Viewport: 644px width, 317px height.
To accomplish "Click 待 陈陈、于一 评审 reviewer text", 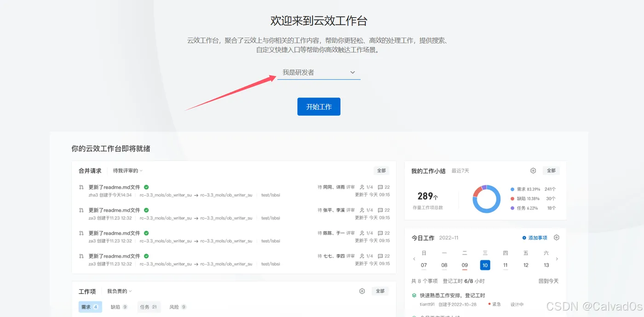I will (336, 233).
